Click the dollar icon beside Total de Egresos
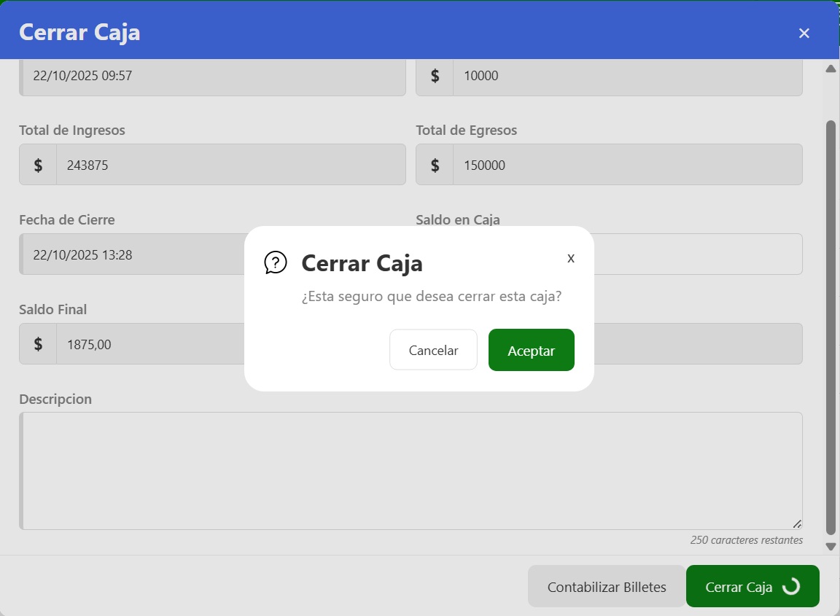Image resolution: width=840 pixels, height=616 pixels. point(435,165)
